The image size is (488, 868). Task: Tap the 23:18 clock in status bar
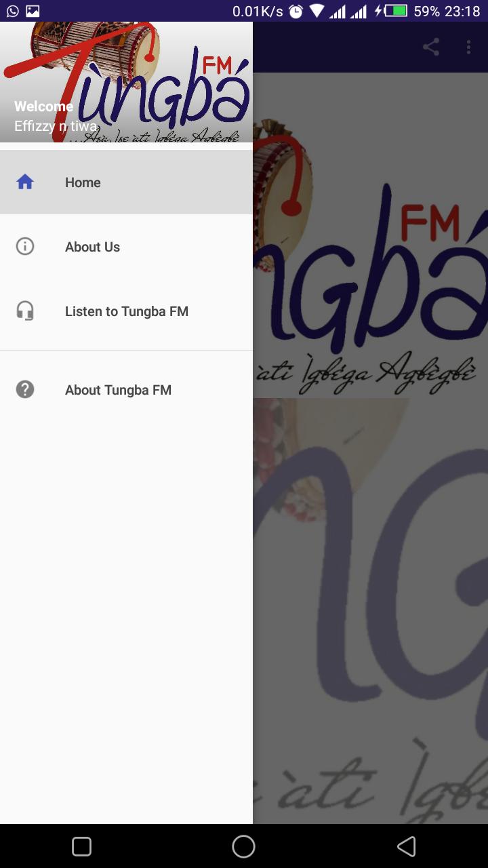coord(463,11)
